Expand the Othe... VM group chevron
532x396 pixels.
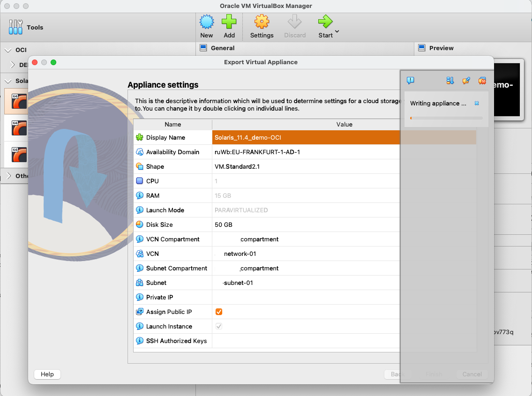click(x=9, y=175)
